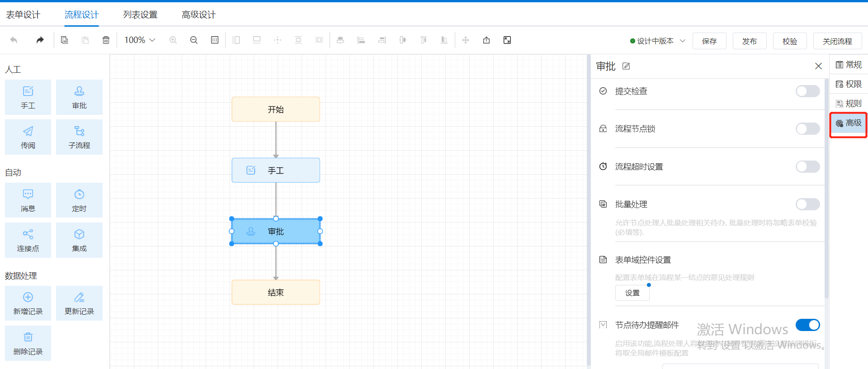Click the 表单域控件设置 label
The height and width of the screenshot is (369, 868).
643,260
